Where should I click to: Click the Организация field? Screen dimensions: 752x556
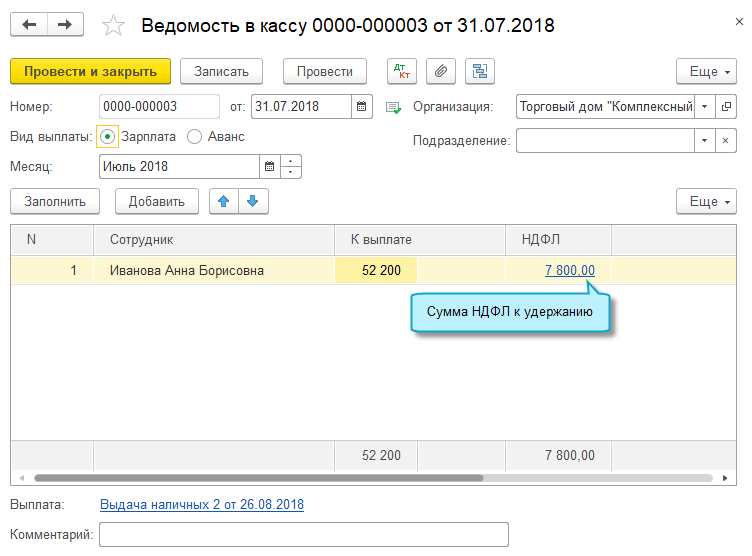[x=606, y=106]
